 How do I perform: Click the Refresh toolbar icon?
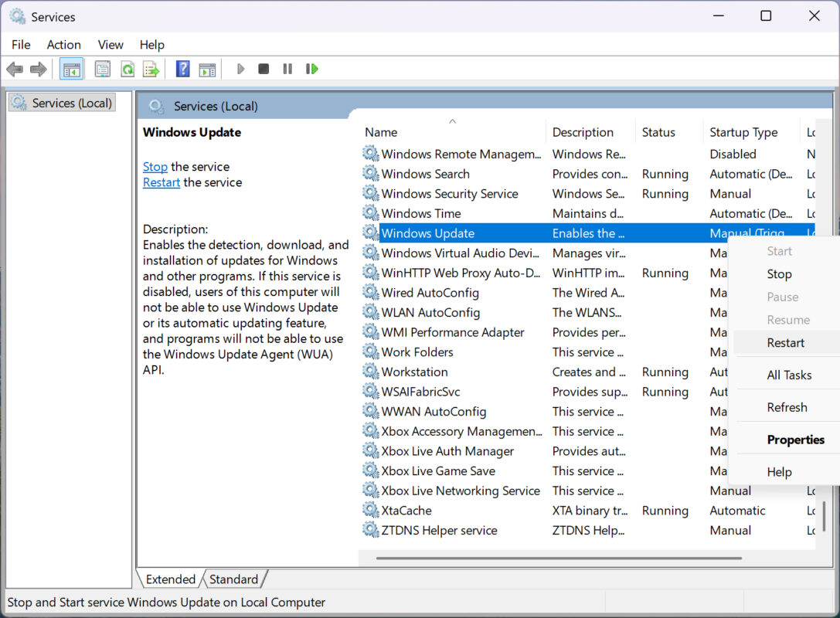128,69
